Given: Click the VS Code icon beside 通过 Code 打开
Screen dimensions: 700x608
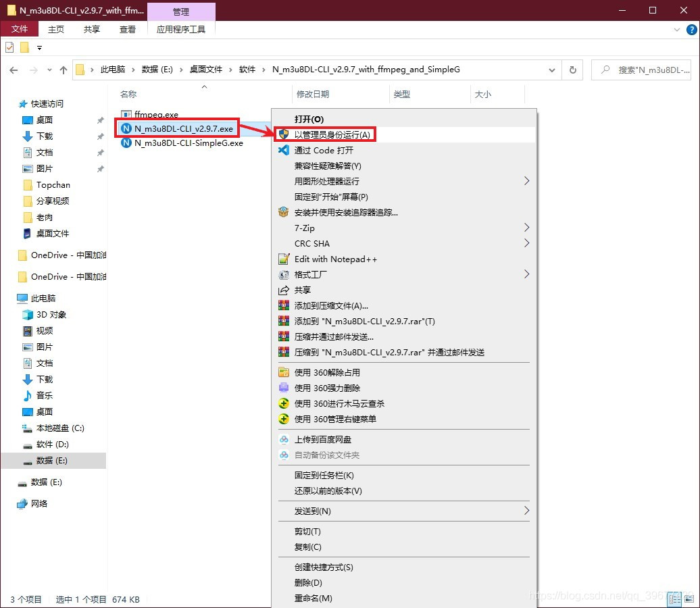Looking at the screenshot, I should point(284,150).
